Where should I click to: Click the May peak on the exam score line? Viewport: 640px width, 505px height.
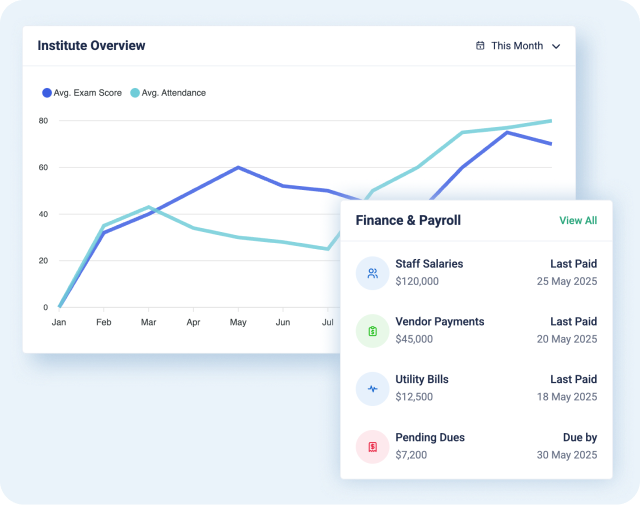click(x=237, y=167)
